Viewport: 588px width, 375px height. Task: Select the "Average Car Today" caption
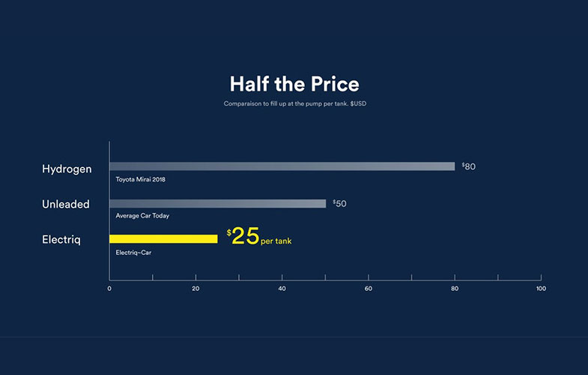[x=142, y=216]
